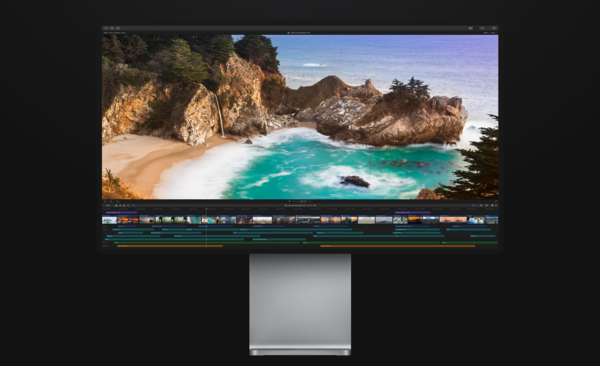Image resolution: width=600 pixels, height=366 pixels.
Task: Show Background Tasks from the top-left toolbar
Action: point(118,28)
